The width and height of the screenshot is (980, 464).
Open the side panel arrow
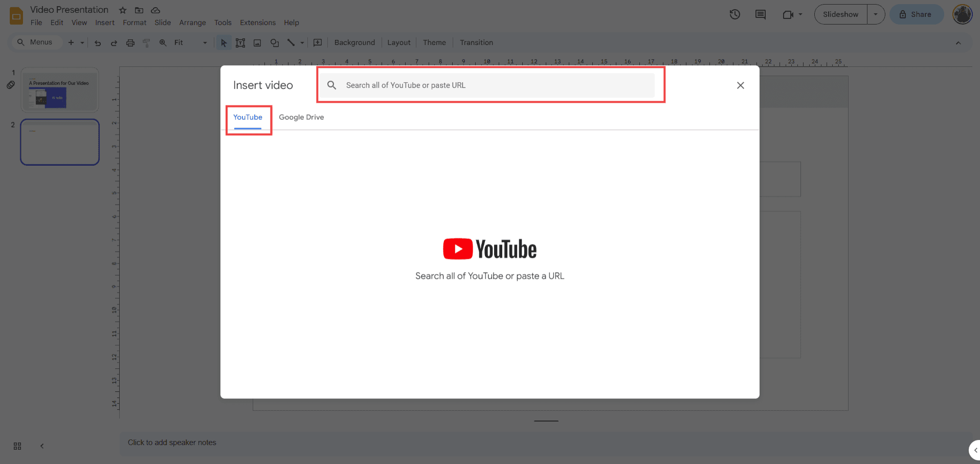[975, 450]
